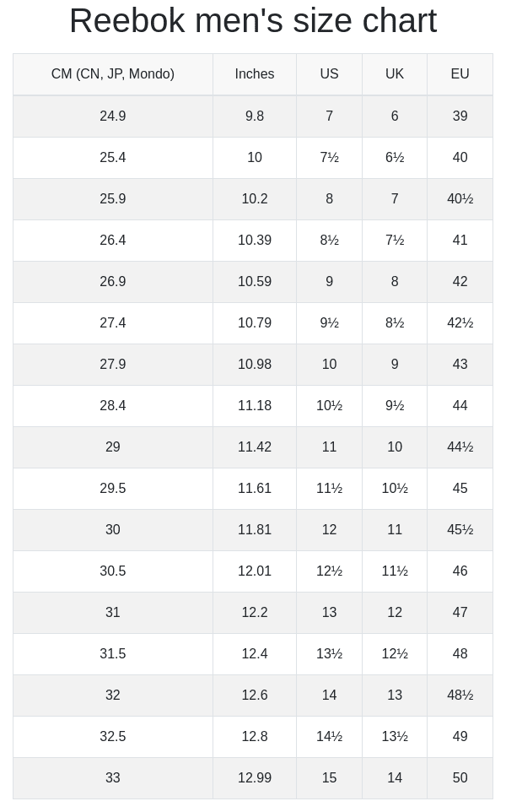
Task: Select the CM (CN, JP, Mondo) column header
Action: (x=113, y=74)
